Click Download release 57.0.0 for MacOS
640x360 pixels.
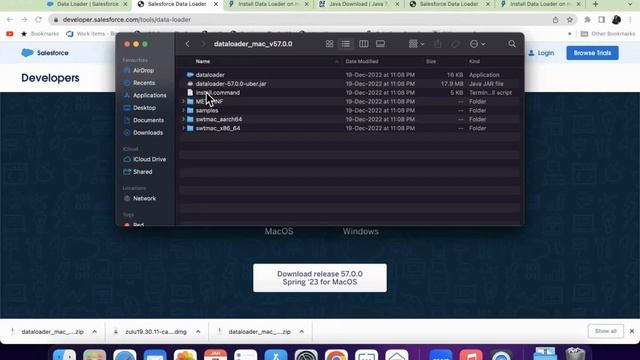click(x=320, y=278)
